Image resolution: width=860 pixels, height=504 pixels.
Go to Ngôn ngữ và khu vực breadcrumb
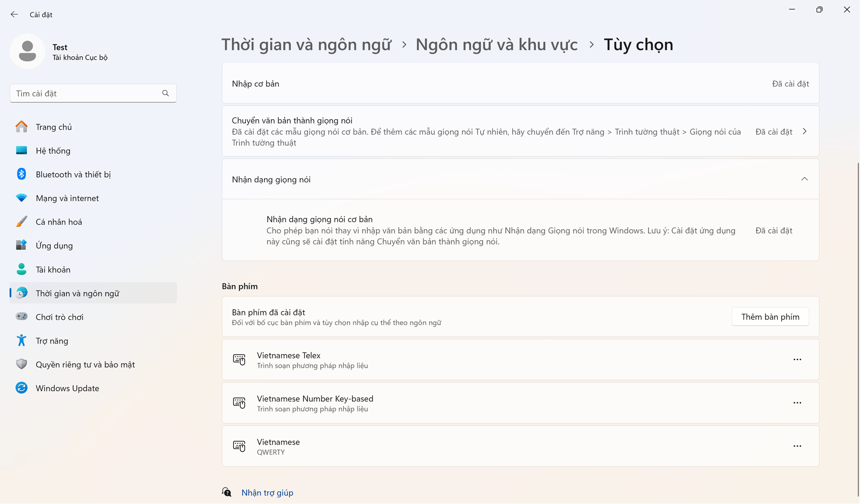(x=496, y=44)
